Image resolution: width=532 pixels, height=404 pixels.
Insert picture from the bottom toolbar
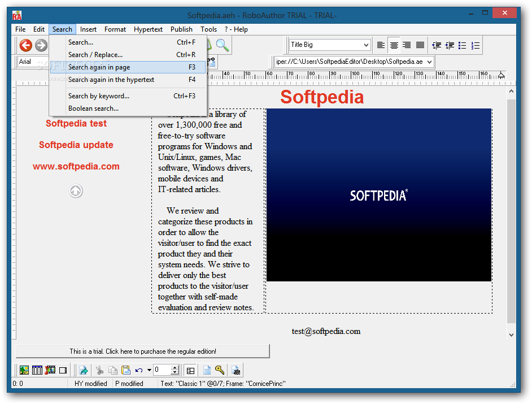[x=24, y=370]
